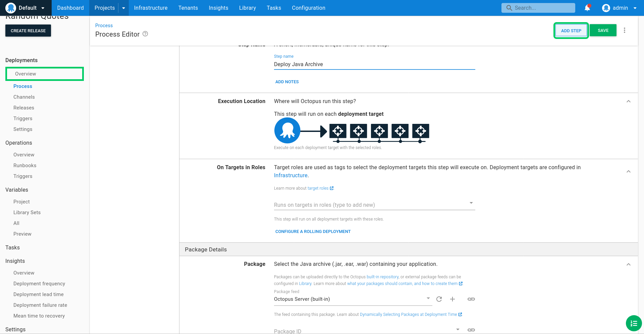Image resolution: width=644 pixels, height=334 pixels.
Task: Open the green task list floating button
Action: click(634, 323)
